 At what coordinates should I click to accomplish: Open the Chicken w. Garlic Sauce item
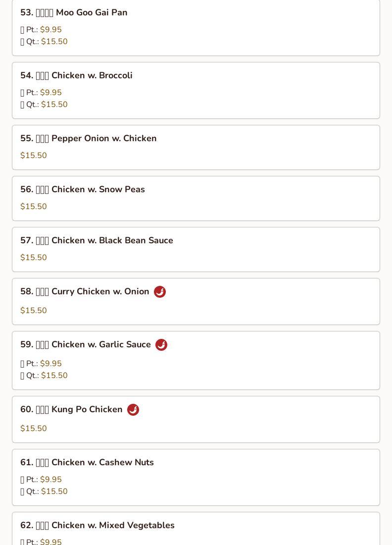tap(196, 360)
